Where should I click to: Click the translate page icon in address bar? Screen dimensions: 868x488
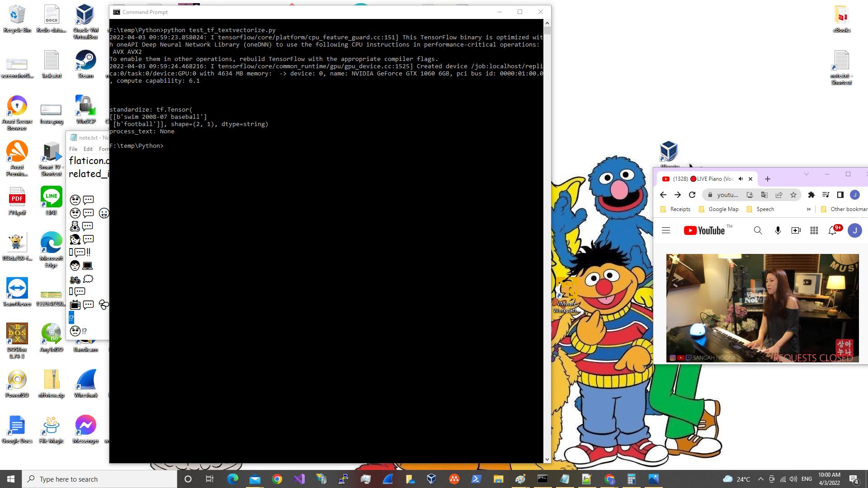tap(764, 195)
